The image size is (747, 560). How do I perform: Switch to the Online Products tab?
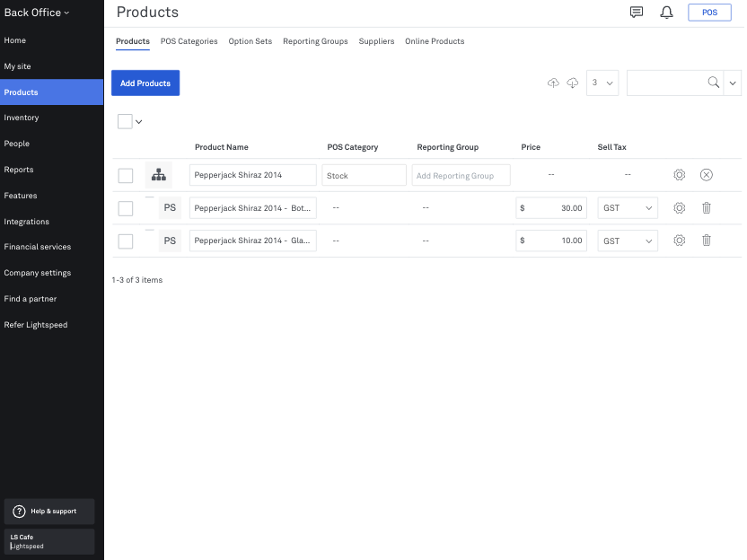[435, 41]
